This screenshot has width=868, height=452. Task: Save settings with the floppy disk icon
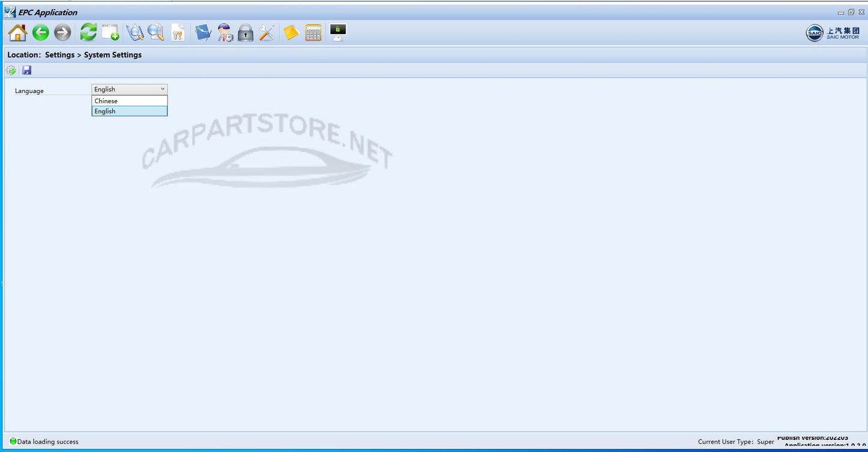click(27, 70)
